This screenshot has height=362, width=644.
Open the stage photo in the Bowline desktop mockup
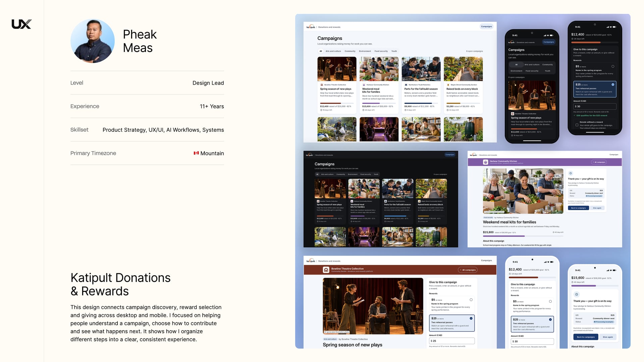[373, 306]
